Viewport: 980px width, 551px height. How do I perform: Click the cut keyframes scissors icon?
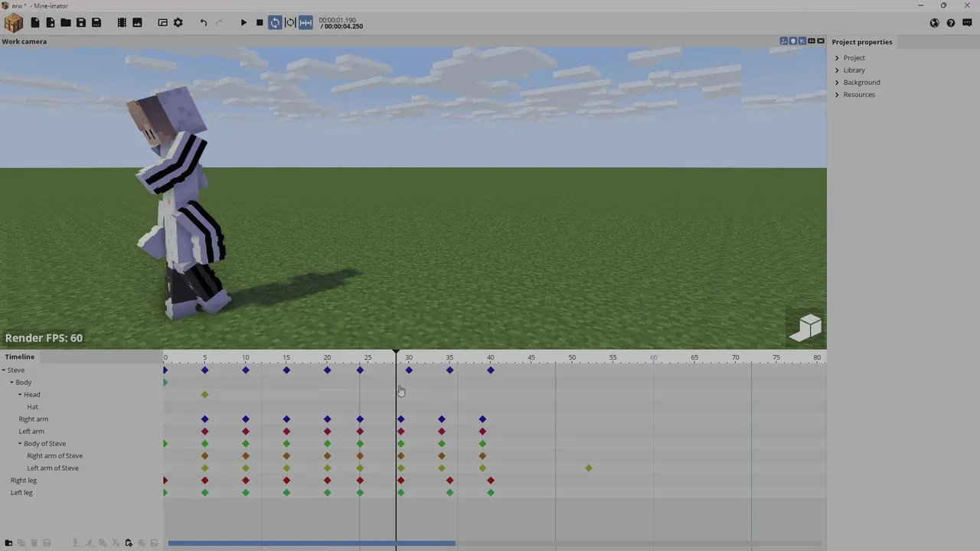116,543
